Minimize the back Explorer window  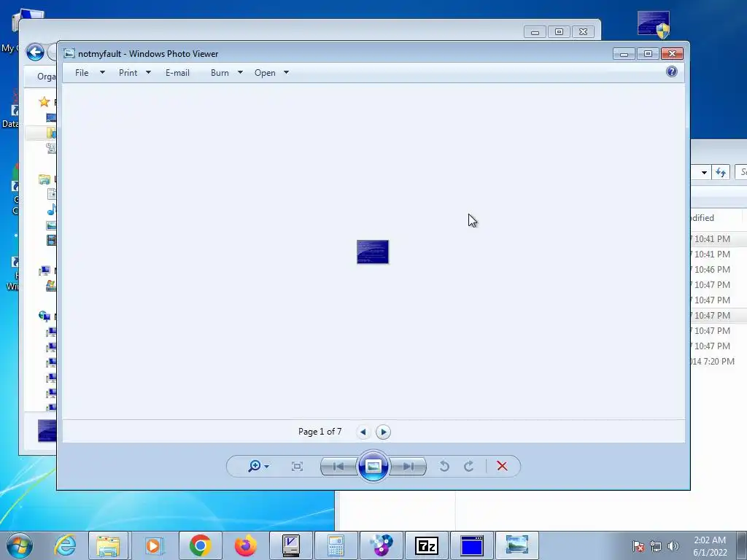[535, 32]
